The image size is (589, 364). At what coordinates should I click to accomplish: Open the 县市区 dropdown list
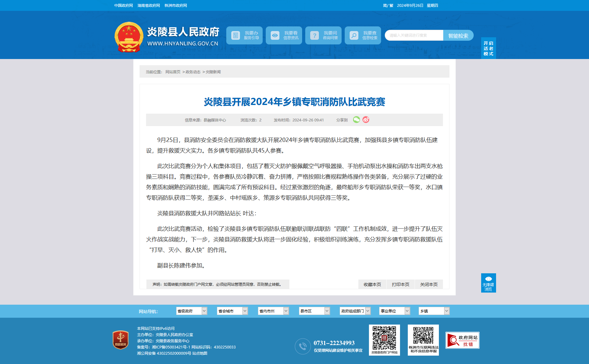(314, 311)
